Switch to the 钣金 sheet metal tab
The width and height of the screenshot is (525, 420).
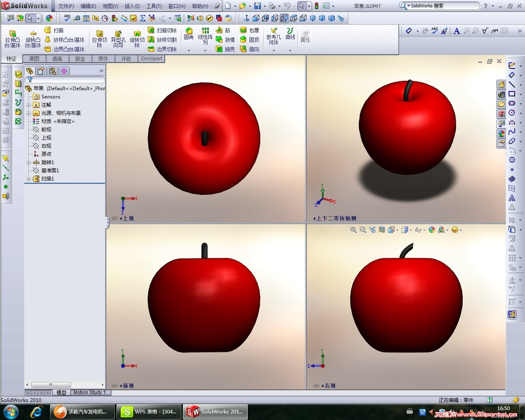click(80, 59)
